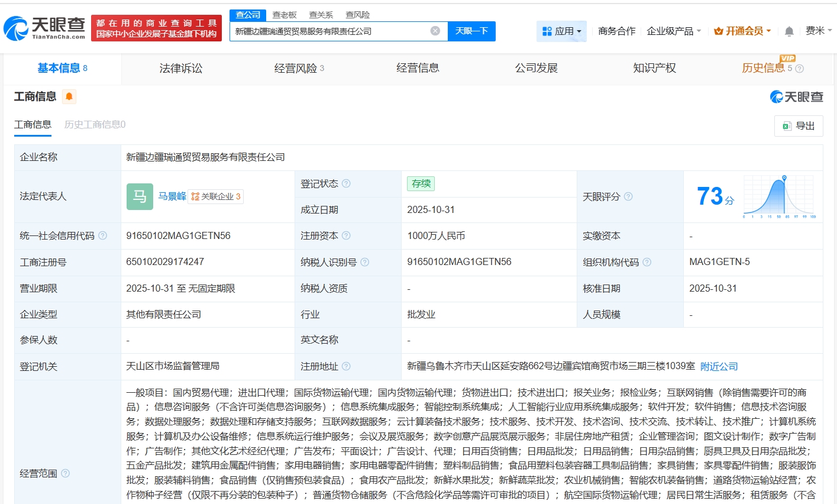837x504 pixels.
Task: Open the 费米 user account menu
Action: (x=818, y=31)
